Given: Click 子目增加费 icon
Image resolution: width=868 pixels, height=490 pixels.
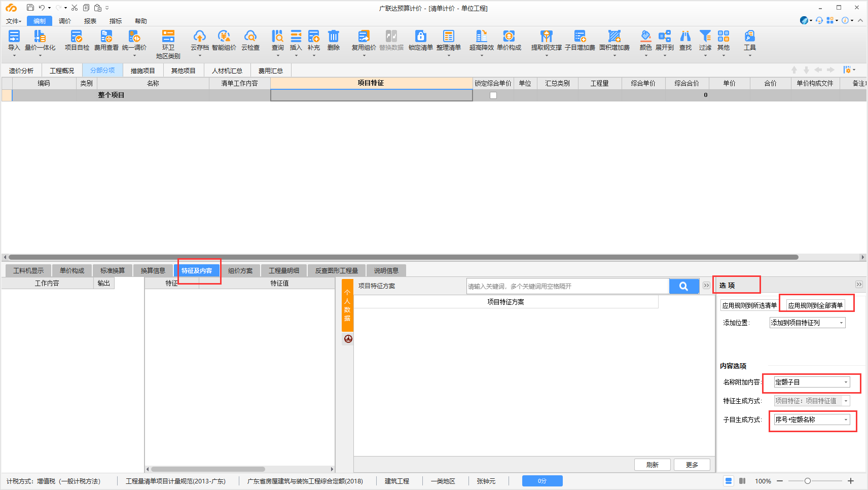Looking at the screenshot, I should coord(580,40).
